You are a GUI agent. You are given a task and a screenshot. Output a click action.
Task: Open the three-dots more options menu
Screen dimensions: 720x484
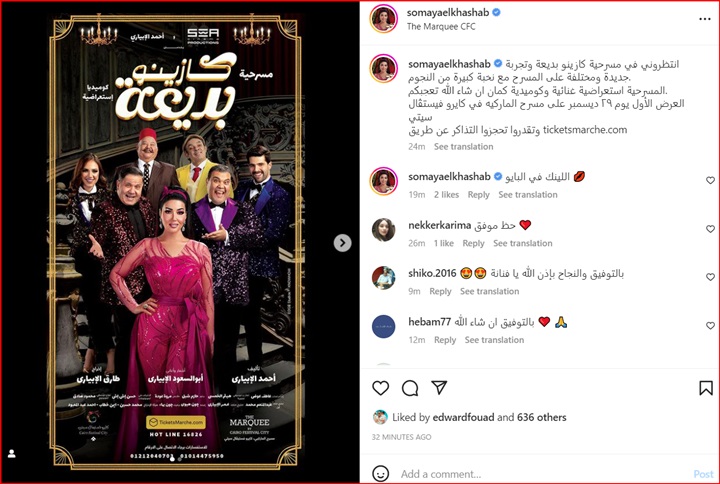tap(704, 19)
